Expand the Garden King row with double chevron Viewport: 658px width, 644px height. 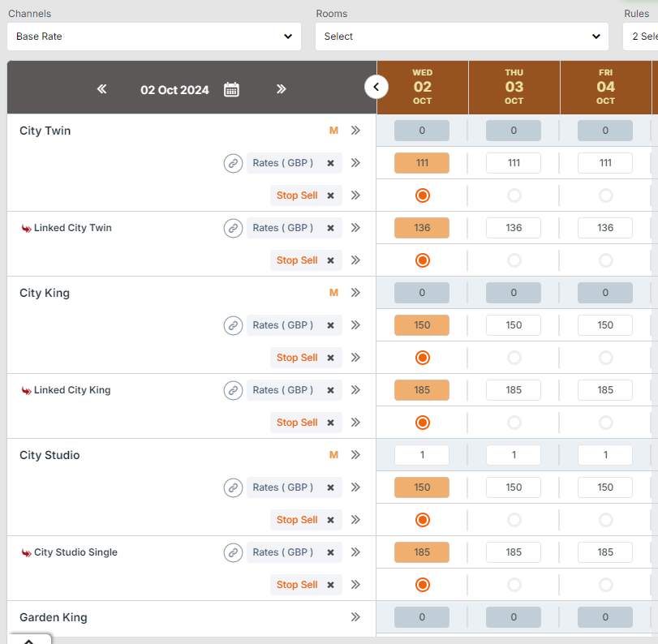[355, 617]
